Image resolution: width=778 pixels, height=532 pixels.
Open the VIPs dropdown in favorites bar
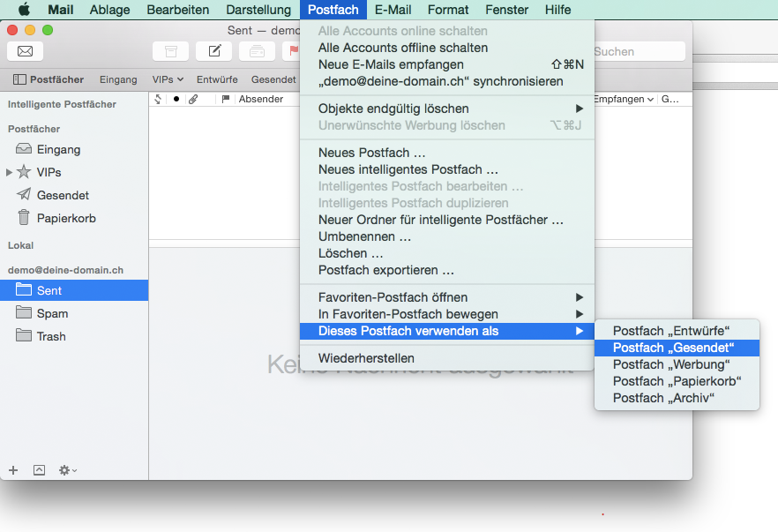coord(168,79)
